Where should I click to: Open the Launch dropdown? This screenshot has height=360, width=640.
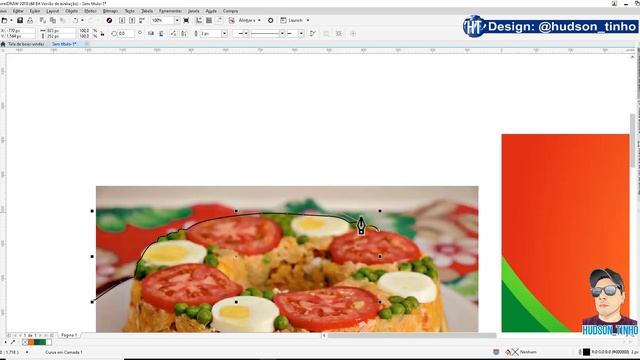[295, 20]
